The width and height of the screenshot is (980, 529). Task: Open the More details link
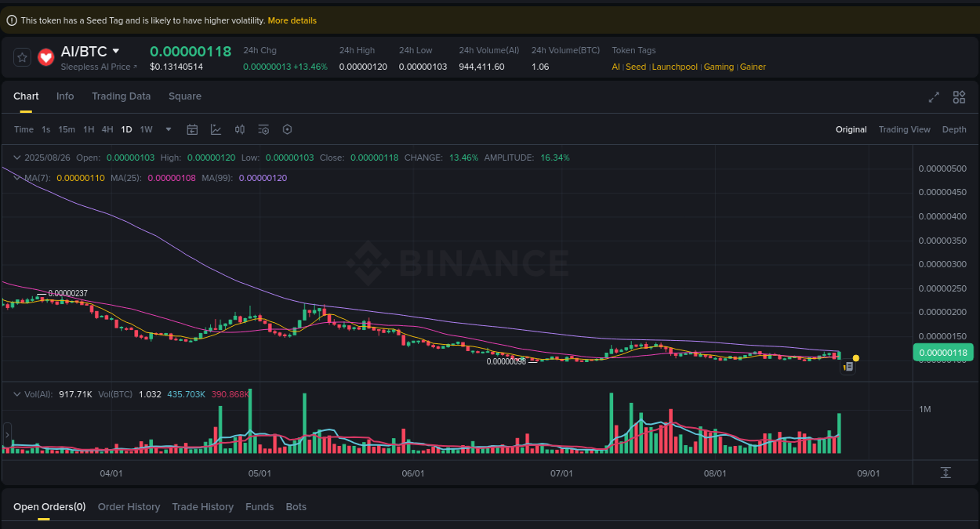pyautogui.click(x=292, y=20)
